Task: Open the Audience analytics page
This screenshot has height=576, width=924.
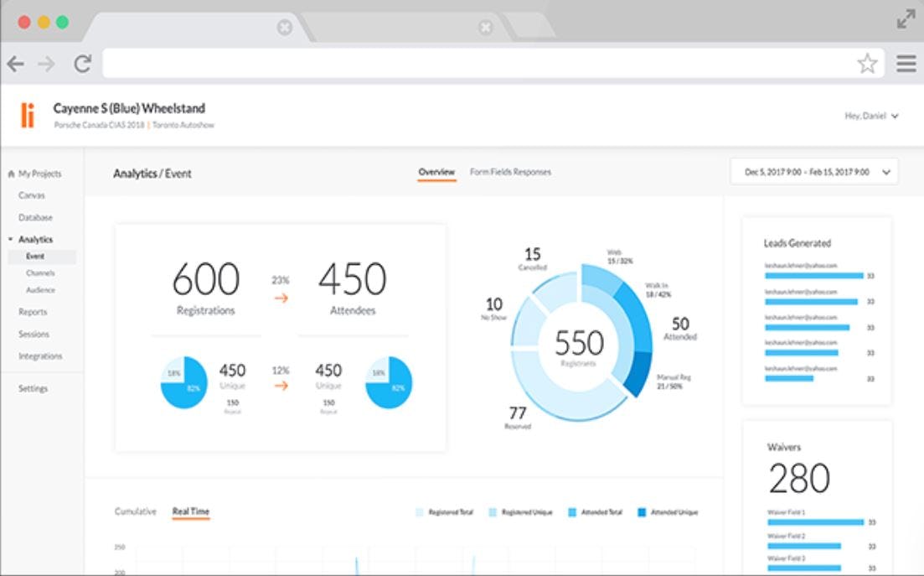Action: click(42, 289)
